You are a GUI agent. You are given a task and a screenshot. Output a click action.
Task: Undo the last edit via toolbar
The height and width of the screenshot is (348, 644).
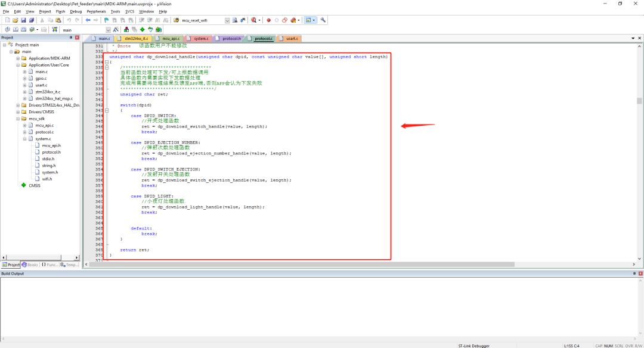(x=69, y=20)
